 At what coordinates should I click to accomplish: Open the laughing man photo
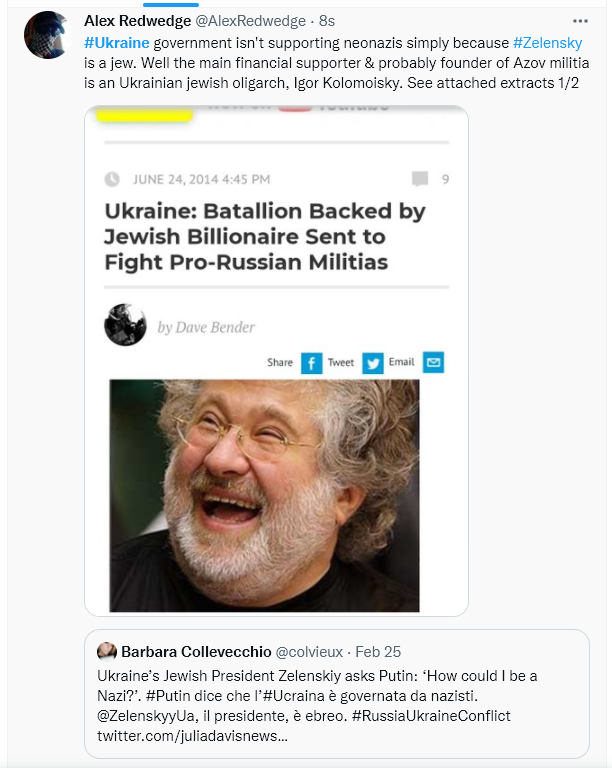(264, 495)
